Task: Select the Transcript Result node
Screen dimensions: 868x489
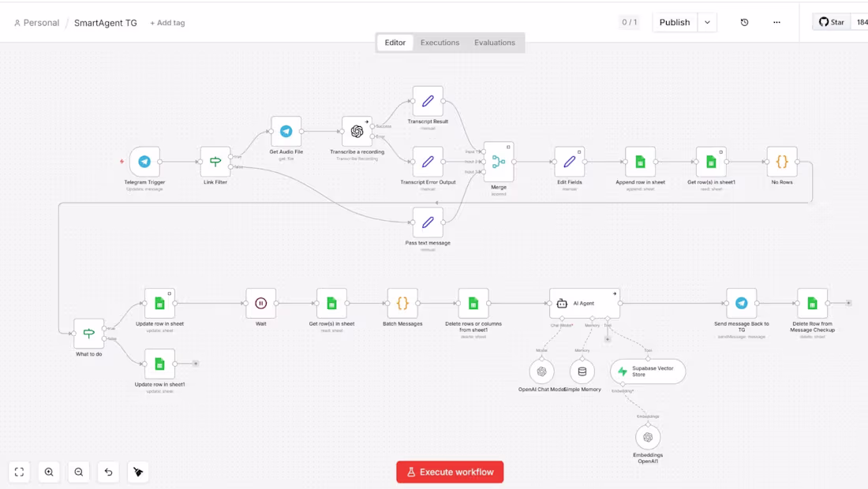Action: point(428,101)
